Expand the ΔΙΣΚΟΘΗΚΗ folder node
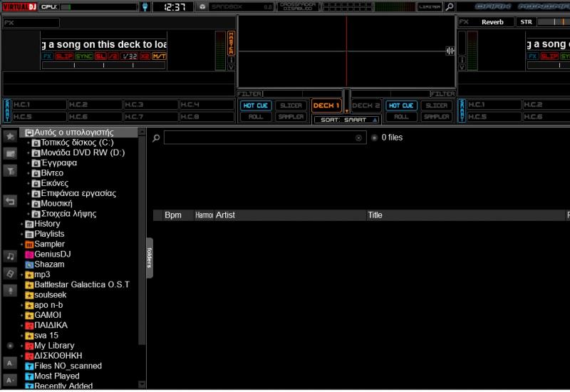570x392 pixels. [x=22, y=356]
